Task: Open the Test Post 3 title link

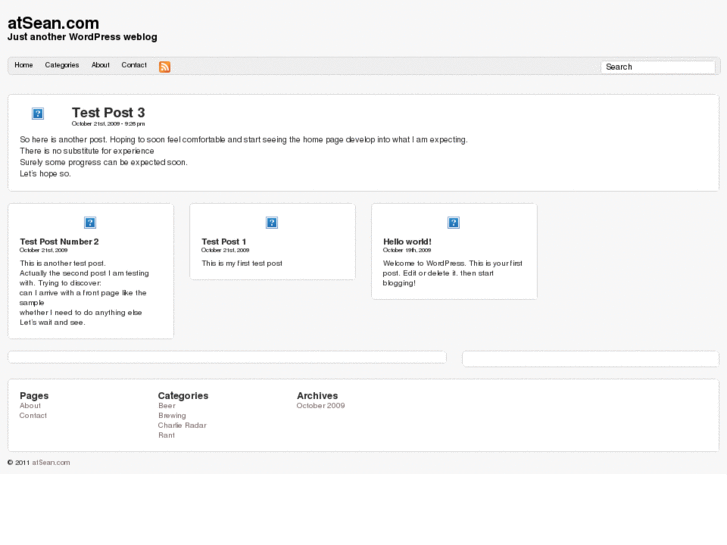Action: coord(108,113)
